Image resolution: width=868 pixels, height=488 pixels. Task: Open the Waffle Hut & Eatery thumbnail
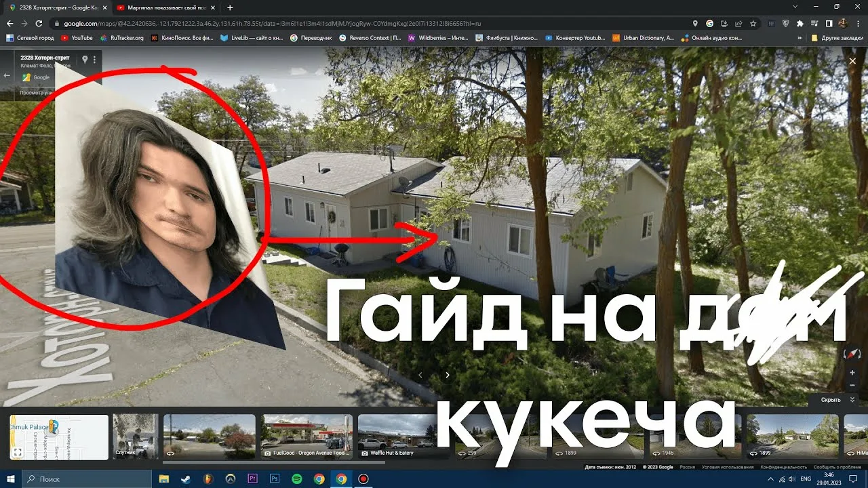[x=403, y=436]
